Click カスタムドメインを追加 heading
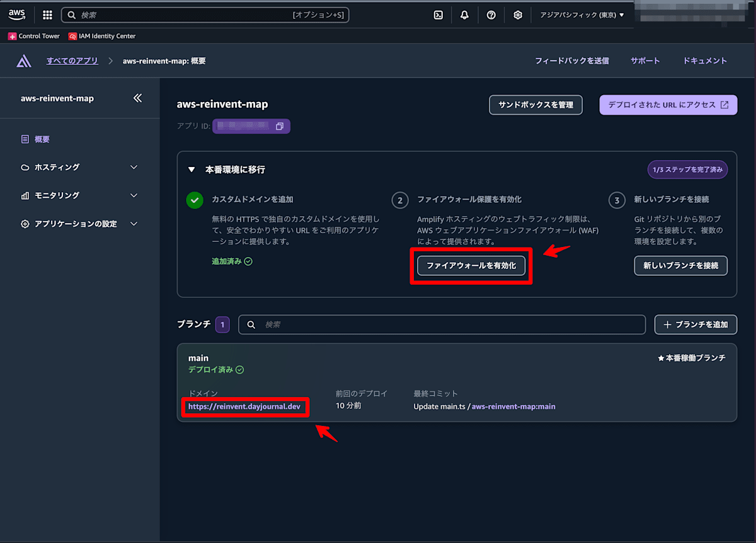The image size is (756, 543). pyautogui.click(x=253, y=199)
